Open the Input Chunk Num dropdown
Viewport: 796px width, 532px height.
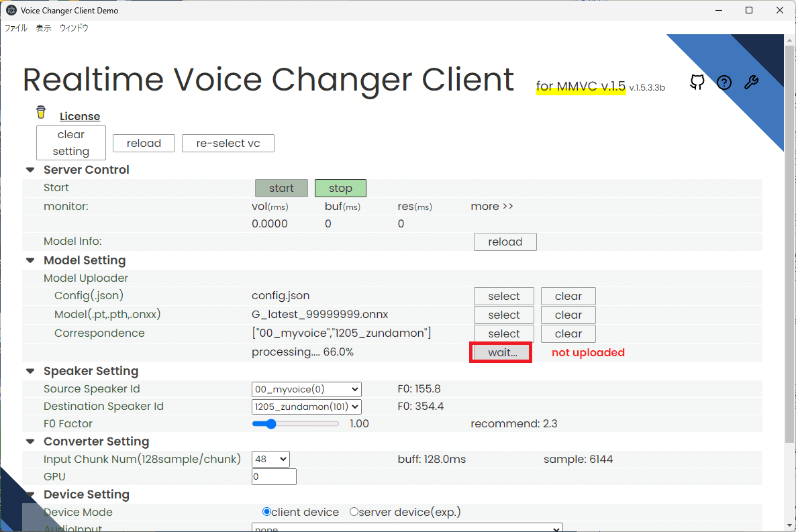pyautogui.click(x=270, y=460)
